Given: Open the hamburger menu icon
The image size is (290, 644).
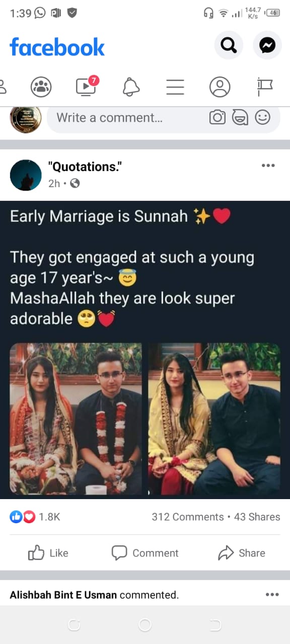Looking at the screenshot, I should point(175,87).
